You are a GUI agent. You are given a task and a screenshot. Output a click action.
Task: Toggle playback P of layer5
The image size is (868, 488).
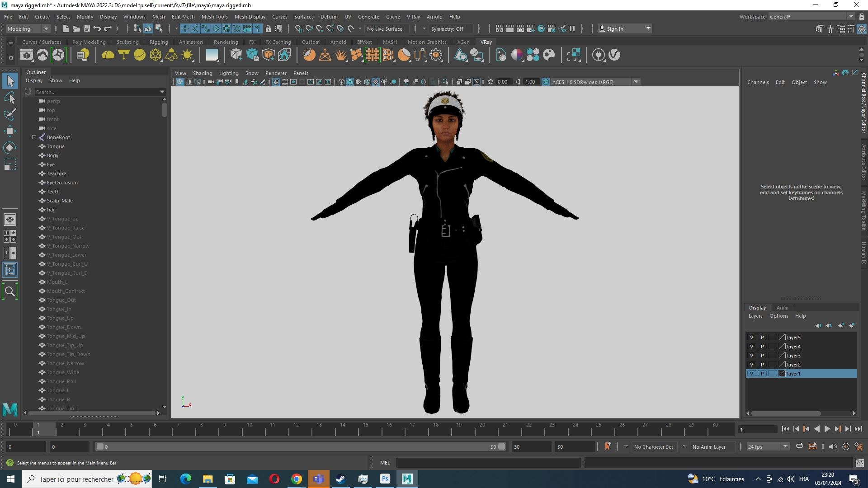pos(762,338)
